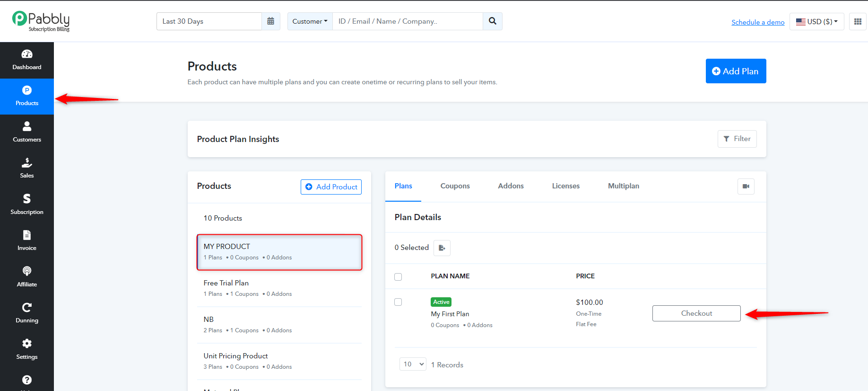This screenshot has height=391, width=868.
Task: Click the search magnifier button
Action: coord(493,21)
